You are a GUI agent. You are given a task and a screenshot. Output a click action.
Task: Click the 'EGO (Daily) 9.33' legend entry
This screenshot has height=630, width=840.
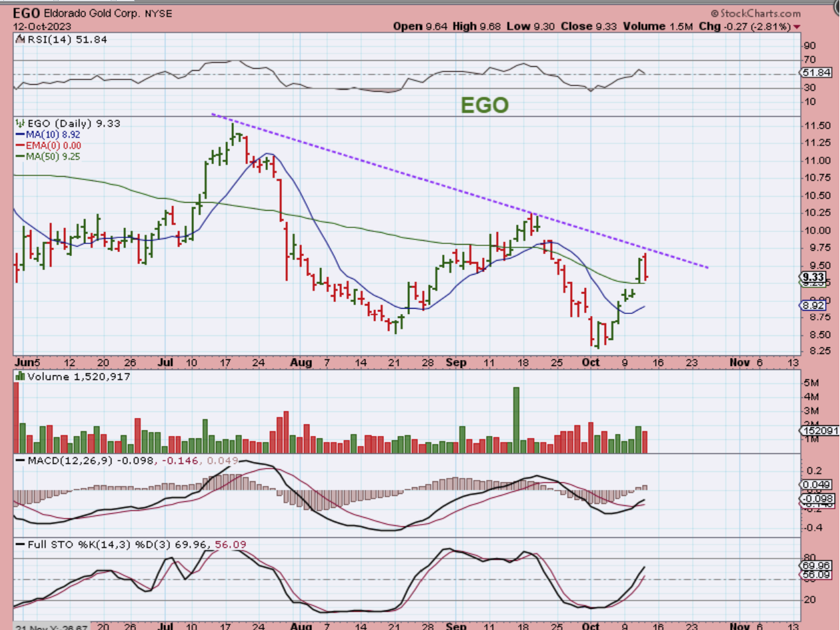tap(69, 123)
